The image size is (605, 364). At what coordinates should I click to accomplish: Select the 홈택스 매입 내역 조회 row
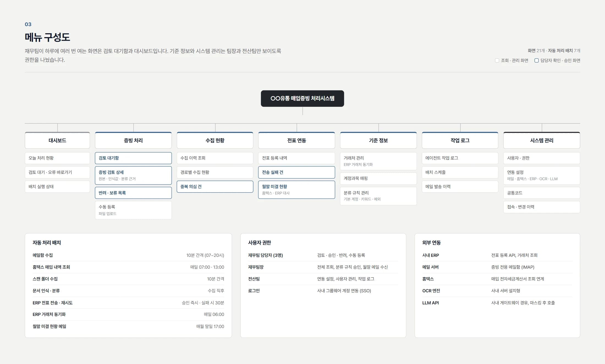point(128,267)
